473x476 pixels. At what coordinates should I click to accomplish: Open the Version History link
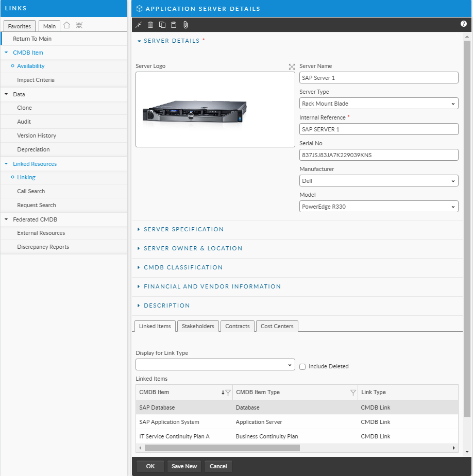[37, 135]
